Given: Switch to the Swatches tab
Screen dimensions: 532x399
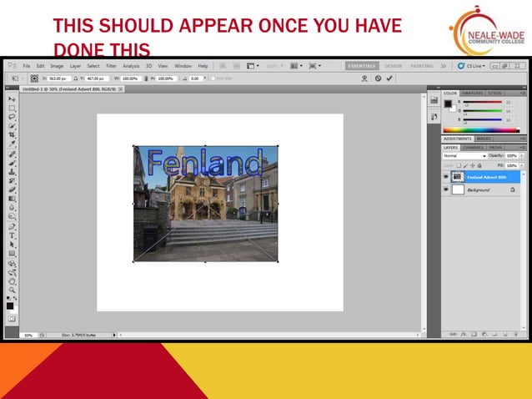Looking at the screenshot, I should pyautogui.click(x=472, y=93).
